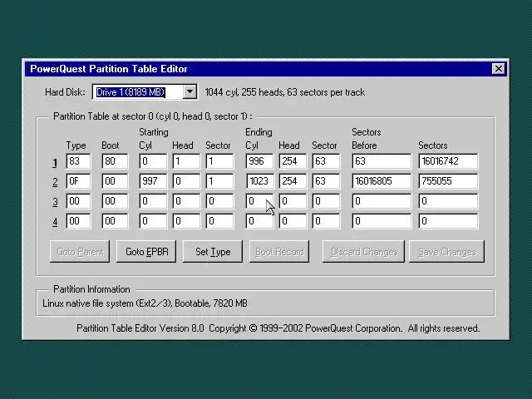Click row 4 Sectors field
The image size is (532, 399).
449,221
